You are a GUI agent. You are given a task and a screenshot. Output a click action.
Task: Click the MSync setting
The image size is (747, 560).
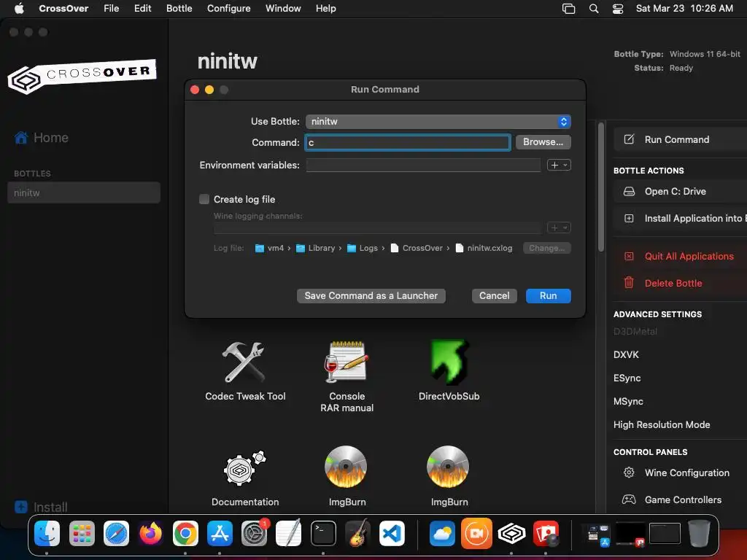(628, 402)
